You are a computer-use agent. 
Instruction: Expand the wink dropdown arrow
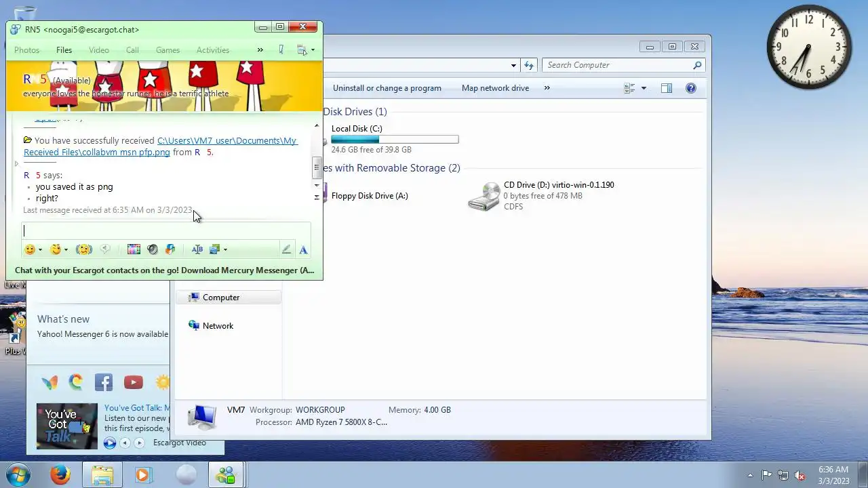coord(66,250)
